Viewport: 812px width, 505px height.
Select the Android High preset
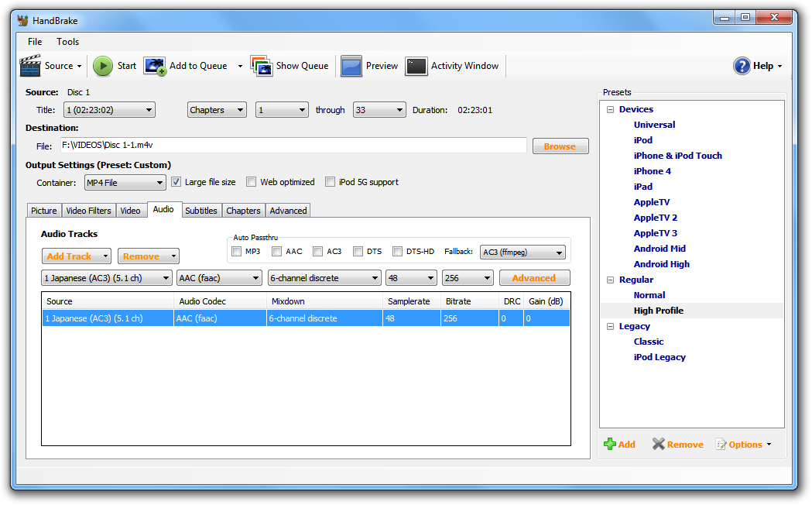pyautogui.click(x=661, y=264)
